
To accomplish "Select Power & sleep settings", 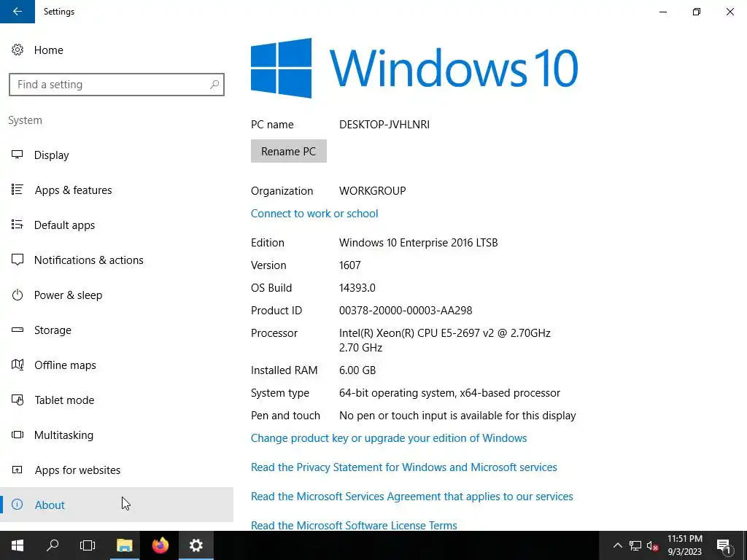I will coord(68,295).
